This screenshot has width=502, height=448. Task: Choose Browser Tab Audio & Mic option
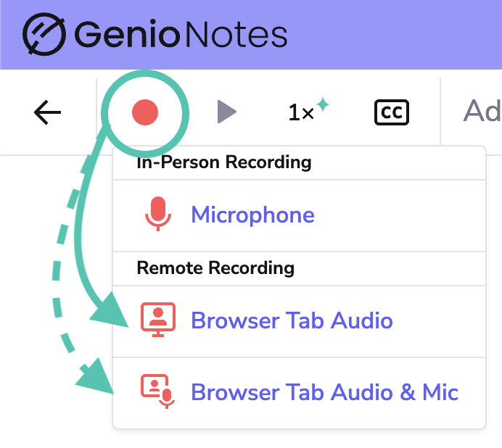point(300,393)
